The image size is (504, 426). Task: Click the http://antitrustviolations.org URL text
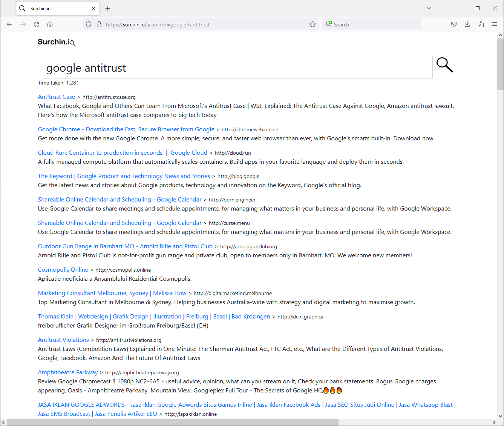click(129, 340)
